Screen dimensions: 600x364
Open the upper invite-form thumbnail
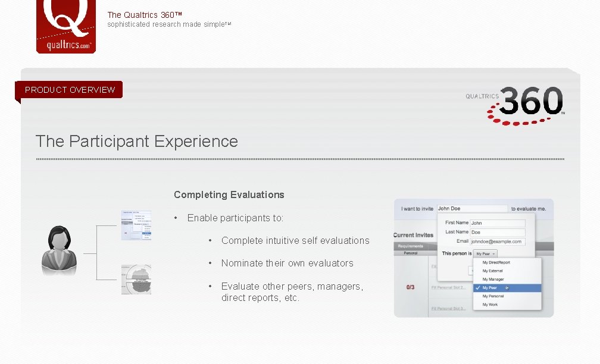coord(136,225)
